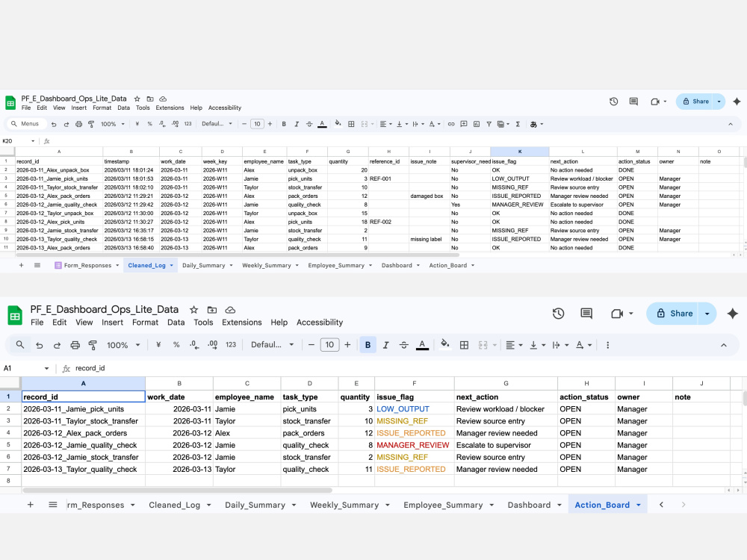This screenshot has width=747, height=560.
Task: Star the lower spreadsheet document
Action: coord(193,310)
